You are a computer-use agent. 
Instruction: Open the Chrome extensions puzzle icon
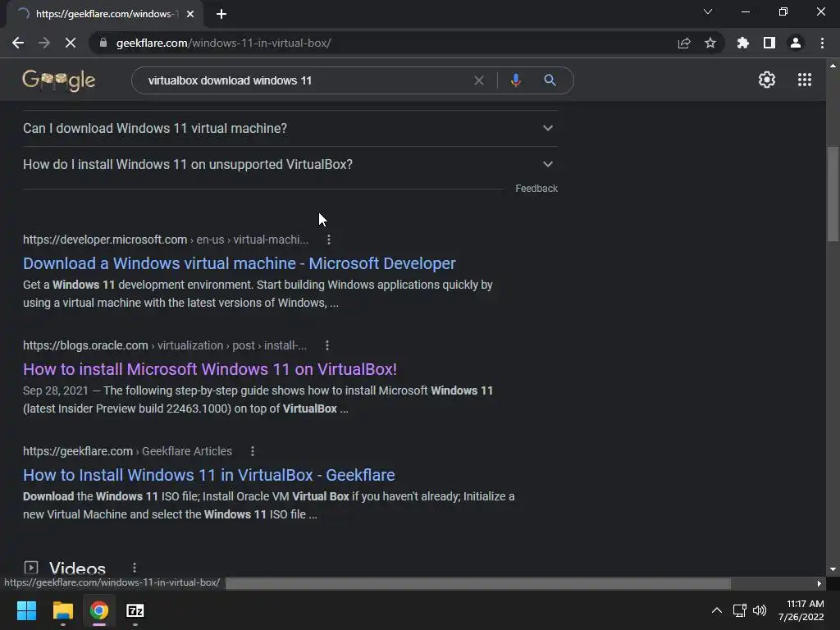742,43
